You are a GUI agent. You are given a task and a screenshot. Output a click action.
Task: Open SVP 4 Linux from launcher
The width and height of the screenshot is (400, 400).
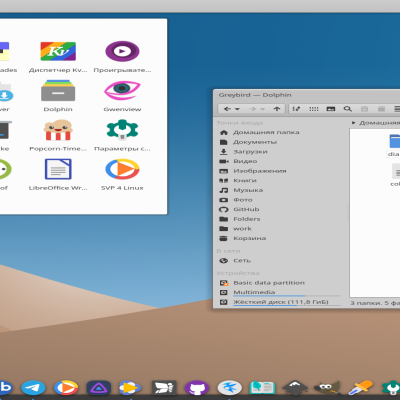122,175
